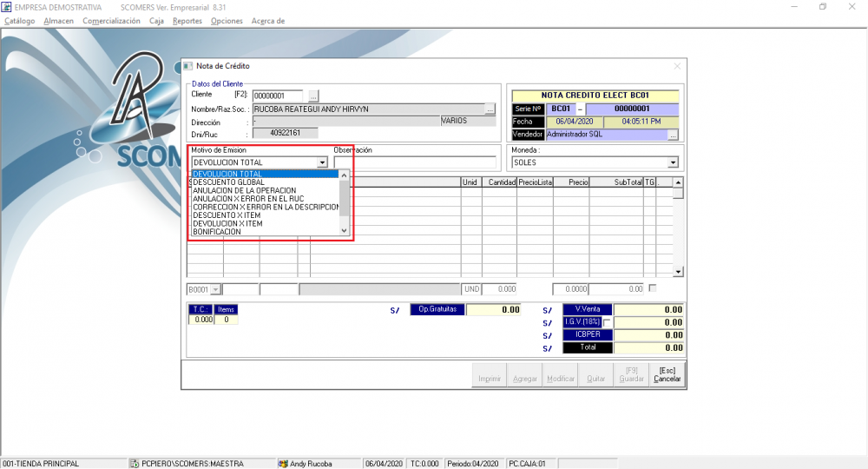Choose BONIFICACION option
The image size is (868, 469).
[x=265, y=232]
